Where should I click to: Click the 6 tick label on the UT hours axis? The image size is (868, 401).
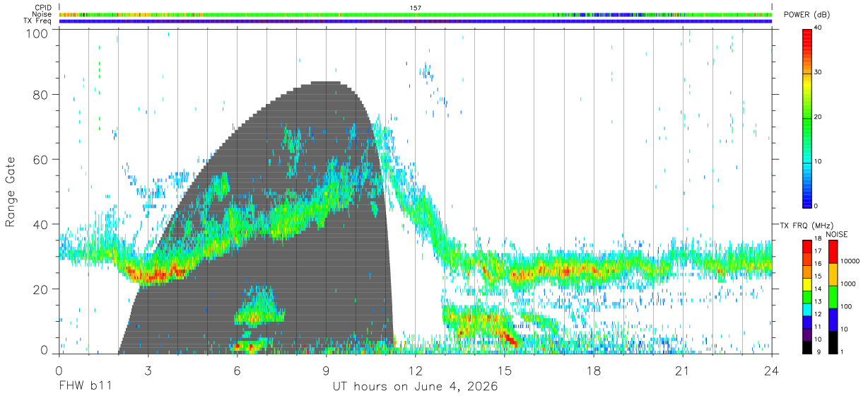[x=237, y=370]
